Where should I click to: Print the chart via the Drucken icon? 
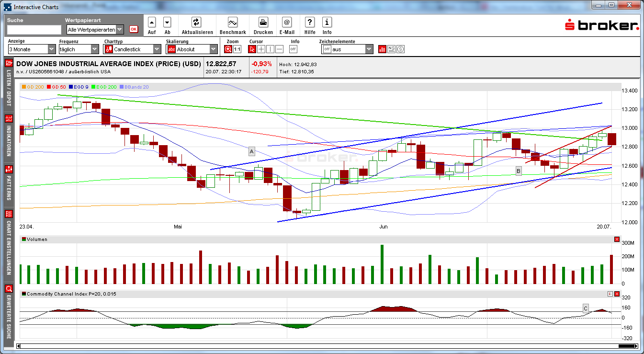[263, 22]
